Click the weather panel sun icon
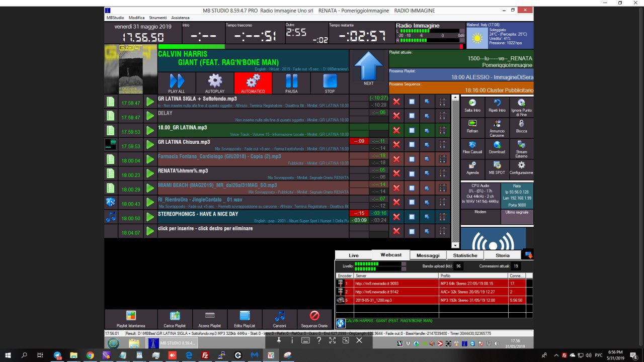This screenshot has height=362, width=644. [x=476, y=38]
